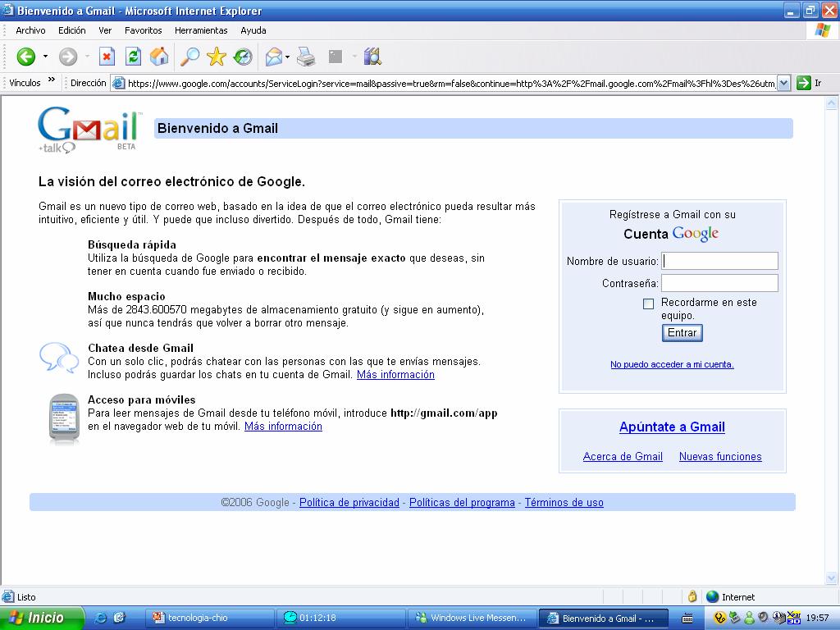The height and width of the screenshot is (630, 840).
Task: Click the gray square toolbar button
Action: click(x=336, y=57)
